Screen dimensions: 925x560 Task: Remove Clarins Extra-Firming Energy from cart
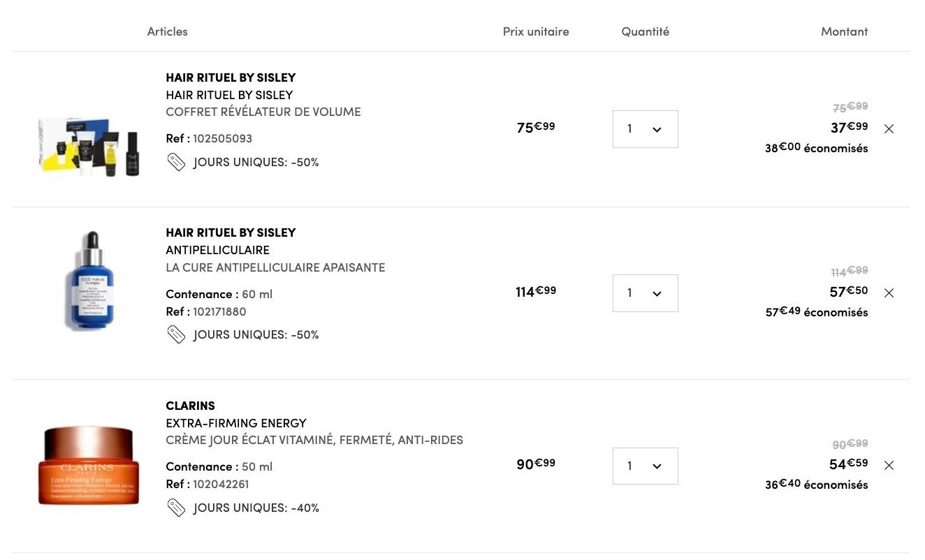click(889, 466)
